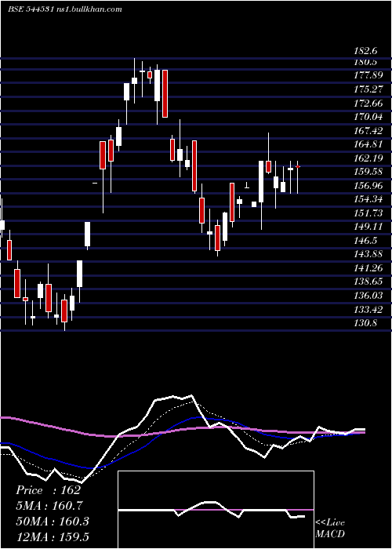Click the '50MA : 160.3' readout
This screenshot has width=392, height=549.
click(53, 522)
